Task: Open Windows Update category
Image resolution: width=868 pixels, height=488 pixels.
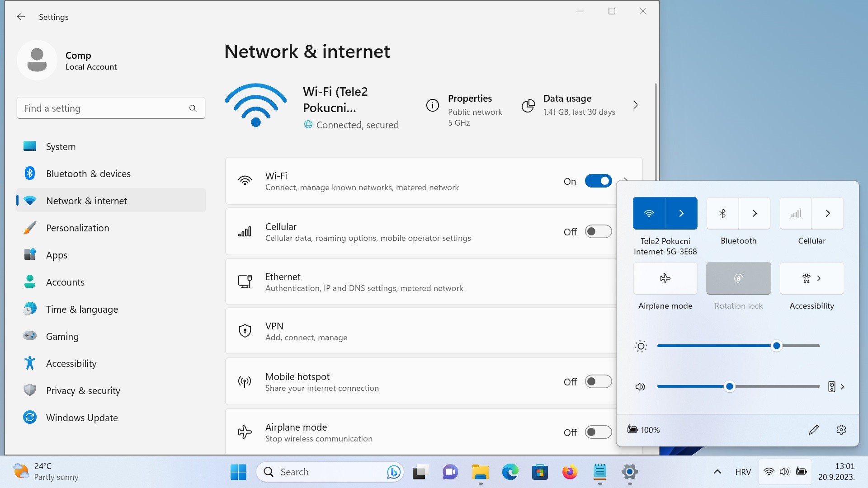Action: tap(111, 418)
